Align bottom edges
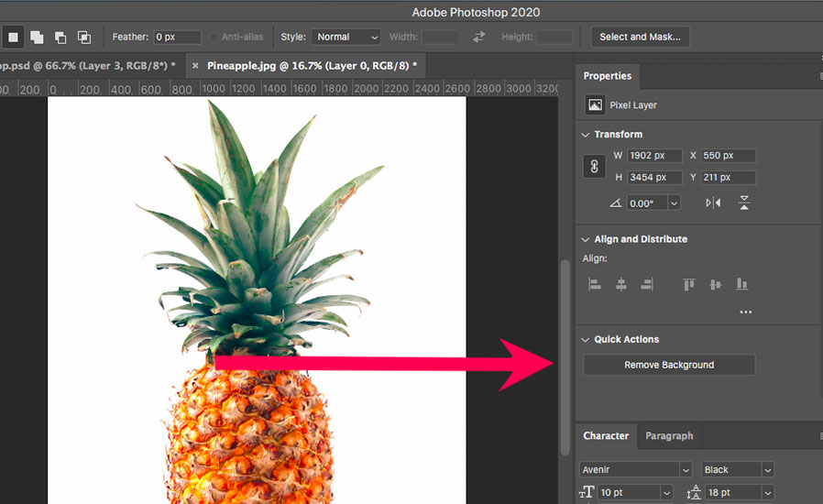This screenshot has height=504, width=823. click(741, 284)
